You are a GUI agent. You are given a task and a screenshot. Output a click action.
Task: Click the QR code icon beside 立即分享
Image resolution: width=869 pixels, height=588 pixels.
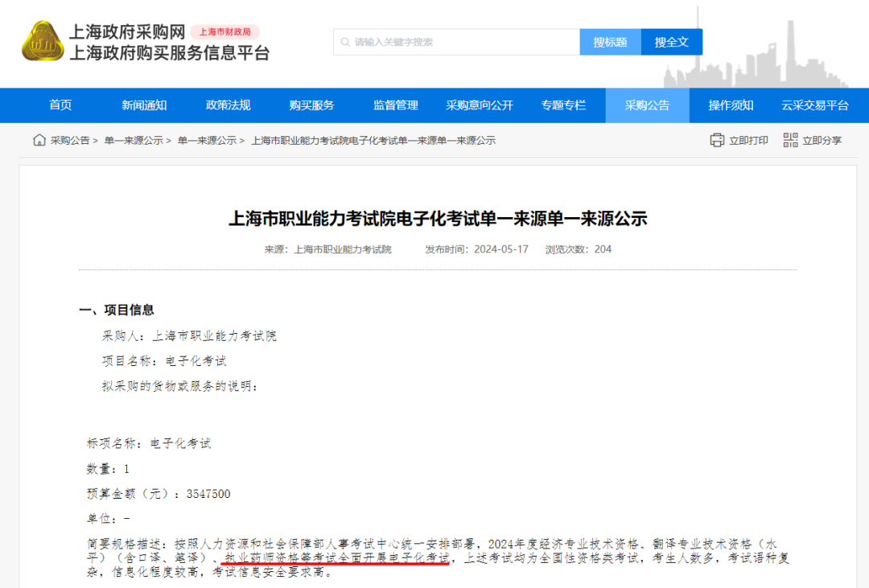[789, 139]
